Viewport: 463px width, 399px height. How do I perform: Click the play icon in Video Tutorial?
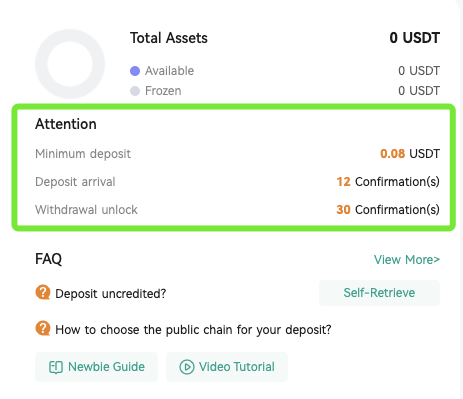click(x=187, y=367)
